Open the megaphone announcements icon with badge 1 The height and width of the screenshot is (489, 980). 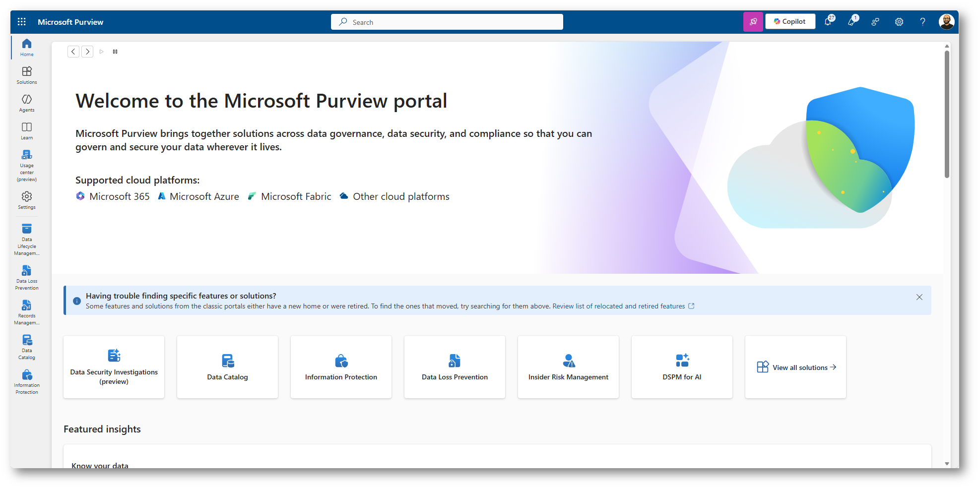pyautogui.click(x=852, y=21)
